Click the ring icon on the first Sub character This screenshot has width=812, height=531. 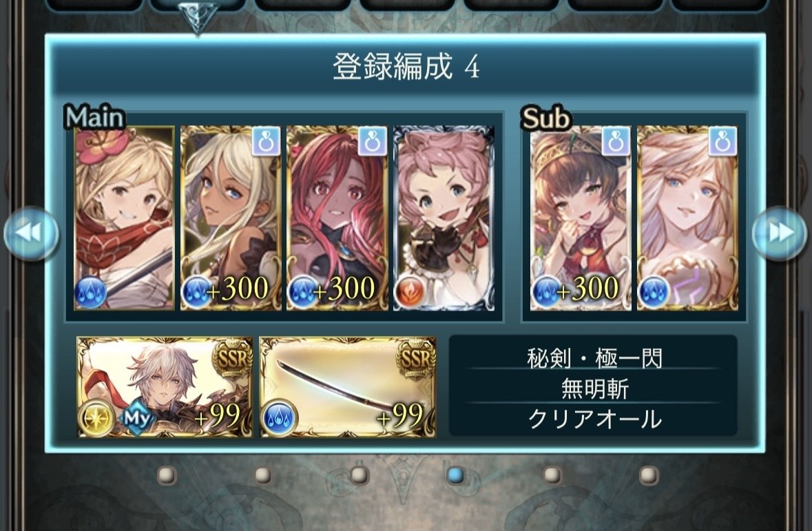coord(616,141)
